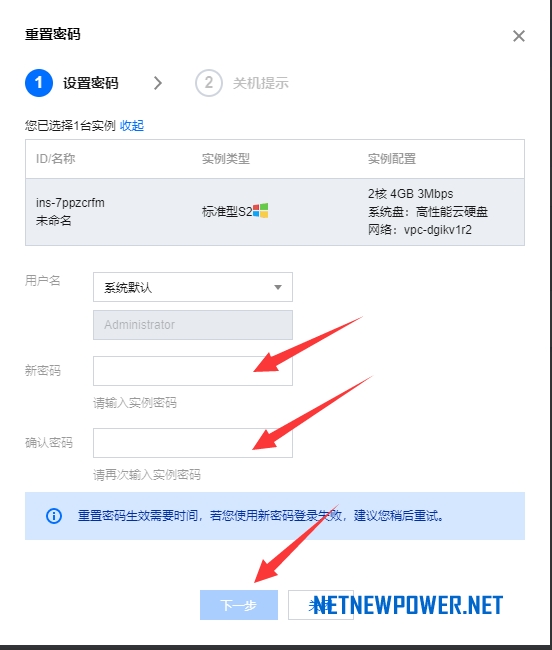The image size is (552, 650).
Task: Click the chevron arrow between steps
Action: coord(158,83)
